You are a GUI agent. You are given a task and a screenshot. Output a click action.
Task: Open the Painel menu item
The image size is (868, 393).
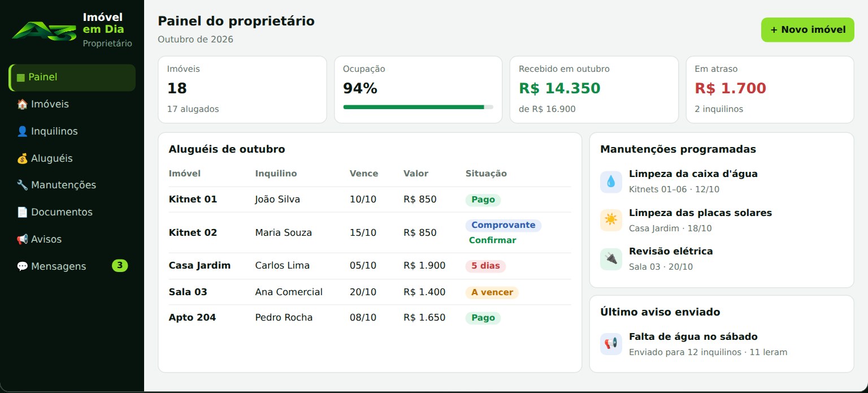pos(72,77)
